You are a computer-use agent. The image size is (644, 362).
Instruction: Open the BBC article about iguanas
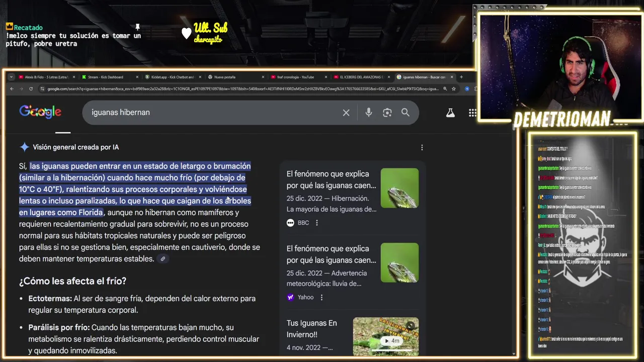coord(331,179)
